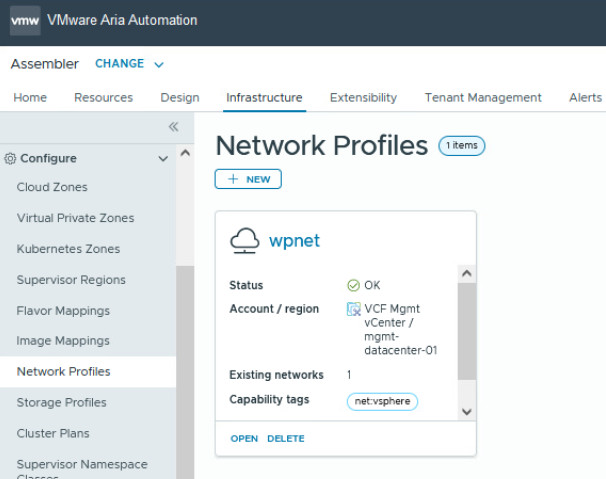
Task: Go to Kubernetes Zones
Action: tap(68, 249)
